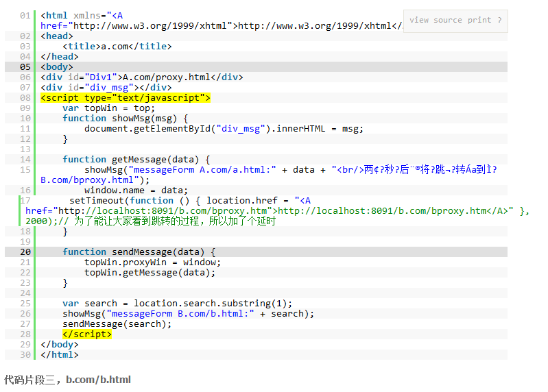Image resolution: width=548 pixels, height=392 pixels.
Task: Click the function sendMessage(data) line
Action: [139, 252]
